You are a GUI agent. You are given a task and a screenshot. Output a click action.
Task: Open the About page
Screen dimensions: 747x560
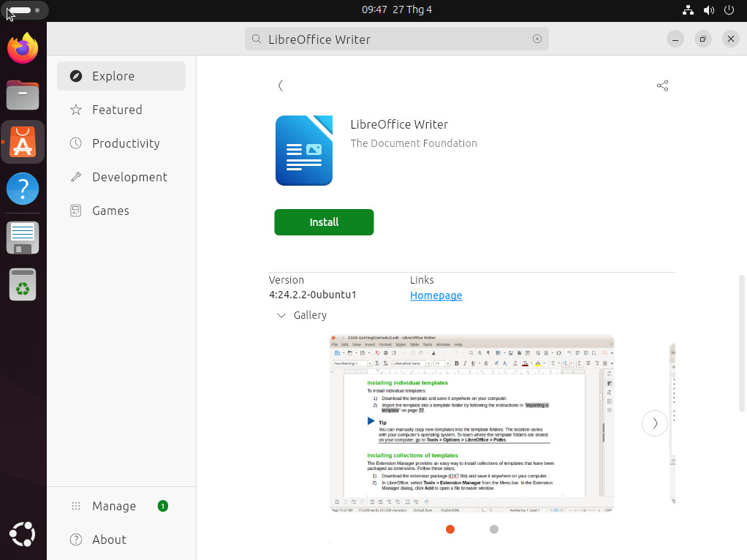point(121,540)
